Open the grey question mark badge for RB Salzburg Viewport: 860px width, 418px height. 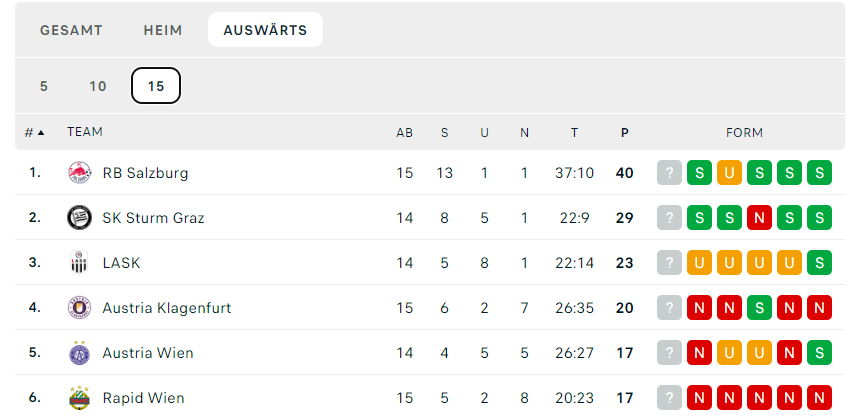click(x=669, y=173)
